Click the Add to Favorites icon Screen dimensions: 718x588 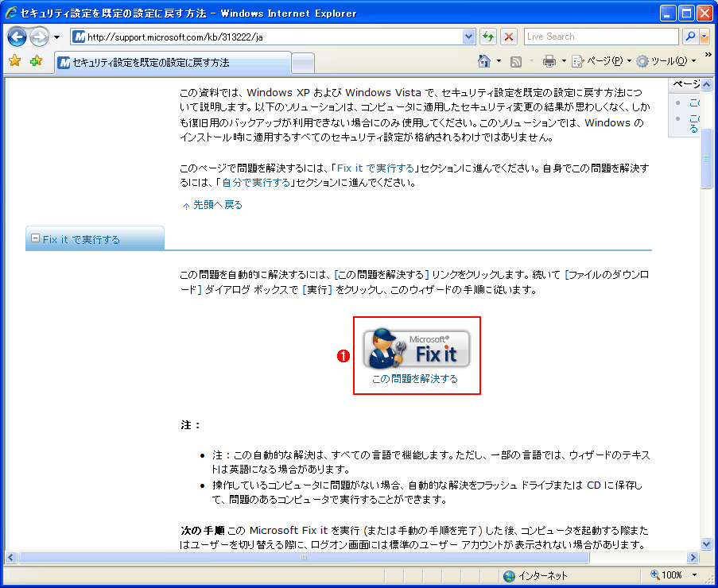pyautogui.click(x=36, y=61)
